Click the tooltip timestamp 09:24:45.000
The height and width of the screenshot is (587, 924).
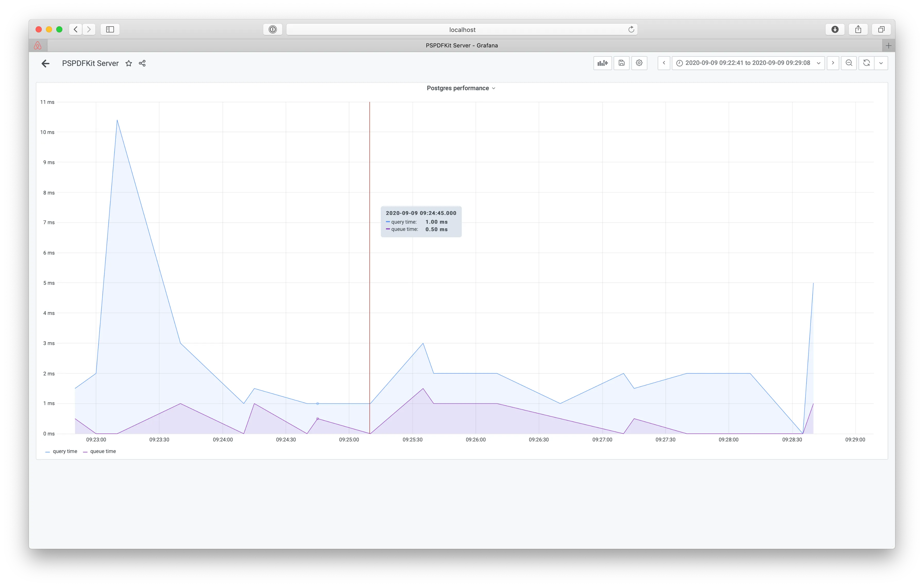coord(421,213)
